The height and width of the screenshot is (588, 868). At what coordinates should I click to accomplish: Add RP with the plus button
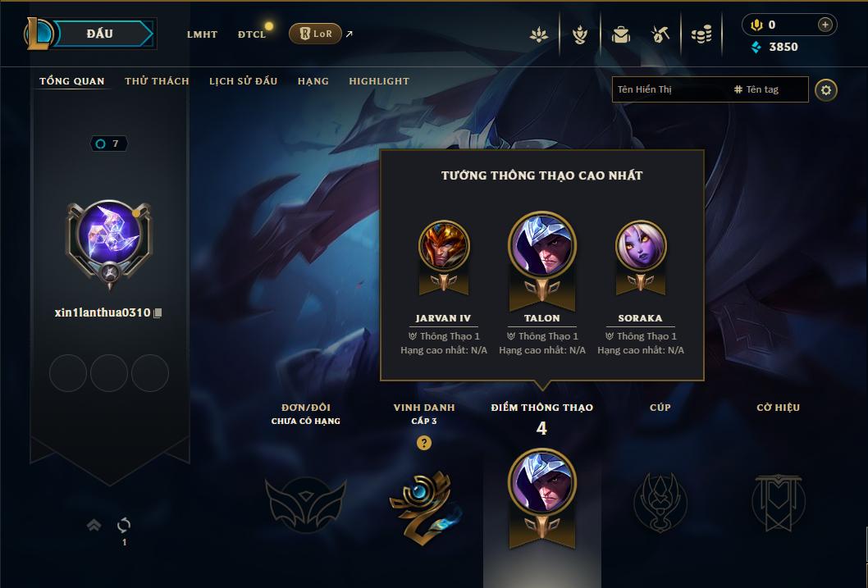click(x=825, y=25)
